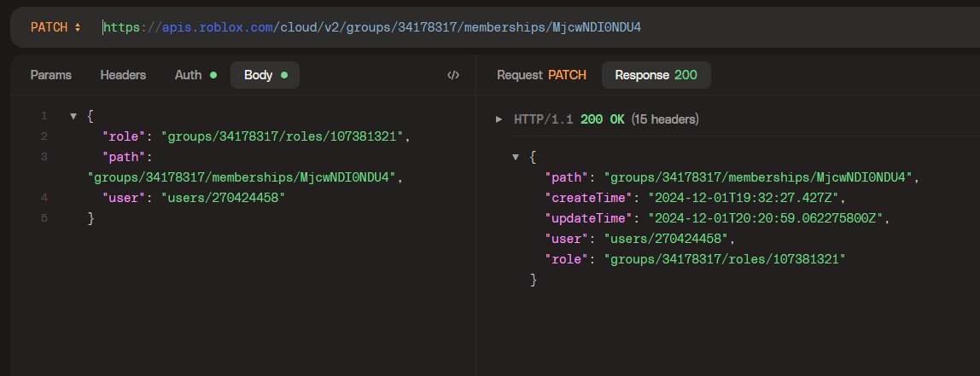The width and height of the screenshot is (980, 376).
Task: Click the request URL input field
Action: tap(538, 27)
